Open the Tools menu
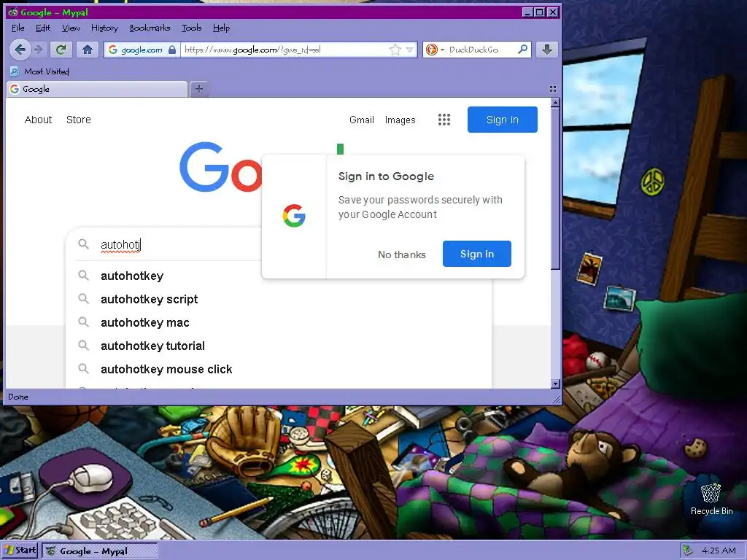The image size is (747, 560). click(192, 28)
